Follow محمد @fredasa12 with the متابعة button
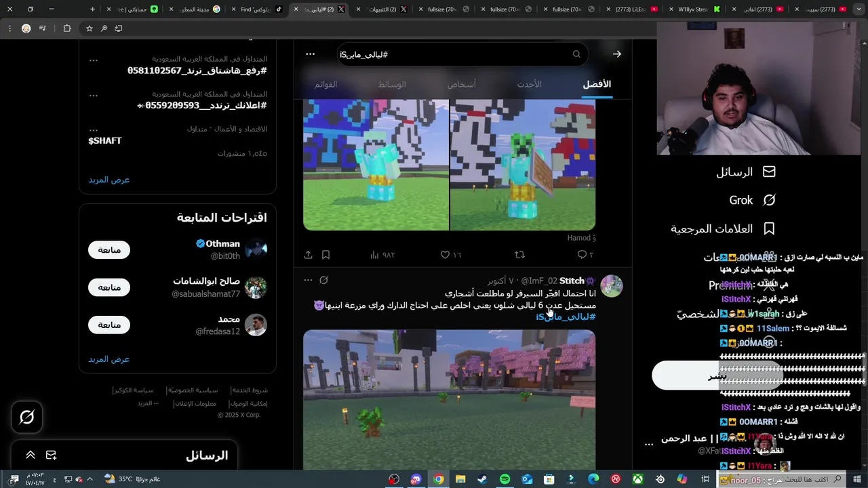Screen dimensions: 868x488 (109, 325)
